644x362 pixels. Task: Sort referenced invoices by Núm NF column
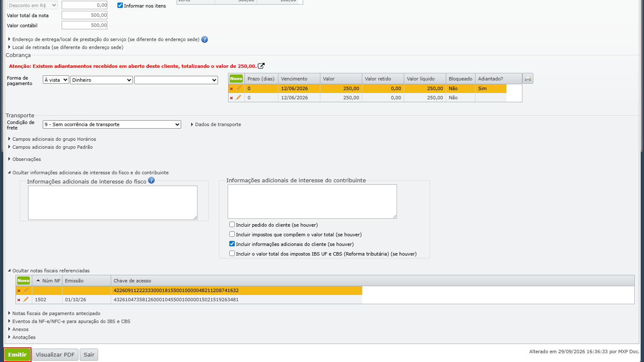click(x=47, y=281)
